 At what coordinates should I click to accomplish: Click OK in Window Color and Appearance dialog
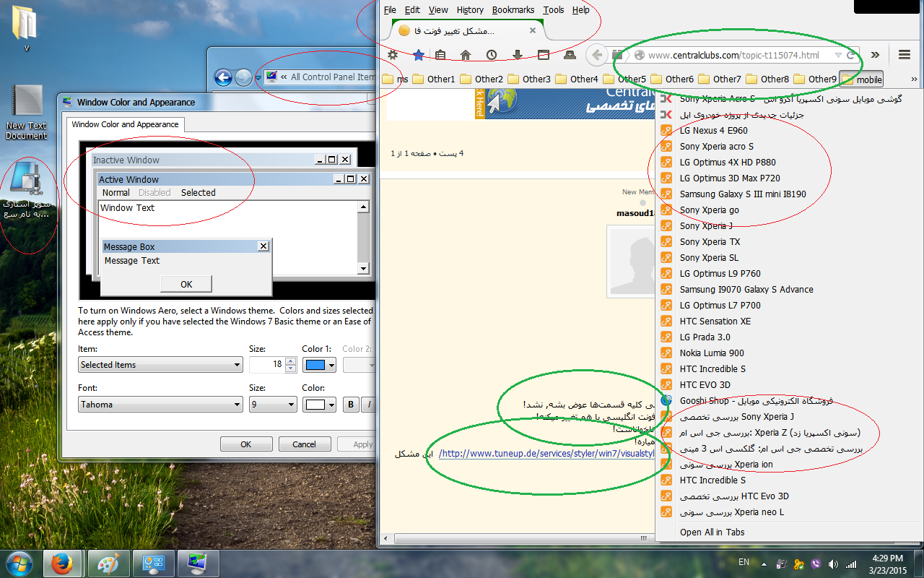(246, 444)
